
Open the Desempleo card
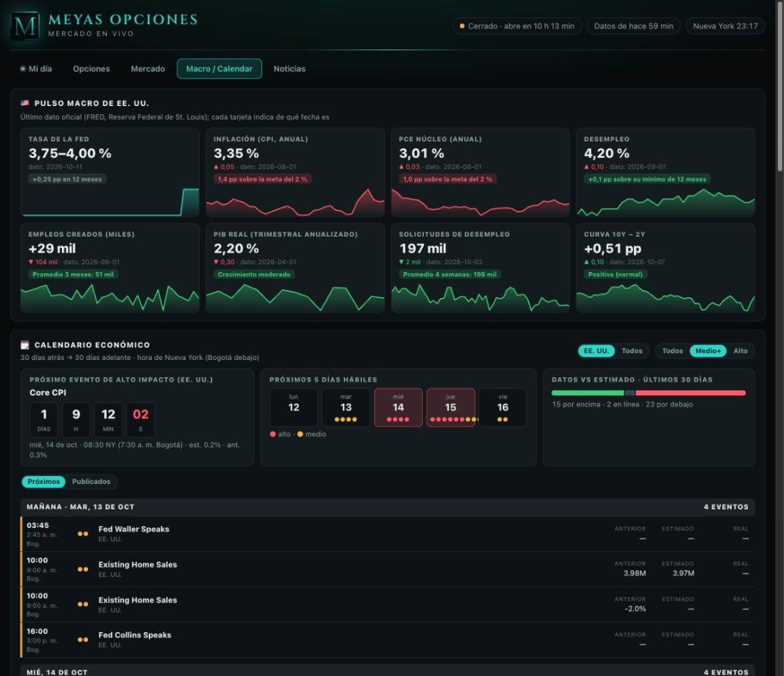(x=665, y=172)
